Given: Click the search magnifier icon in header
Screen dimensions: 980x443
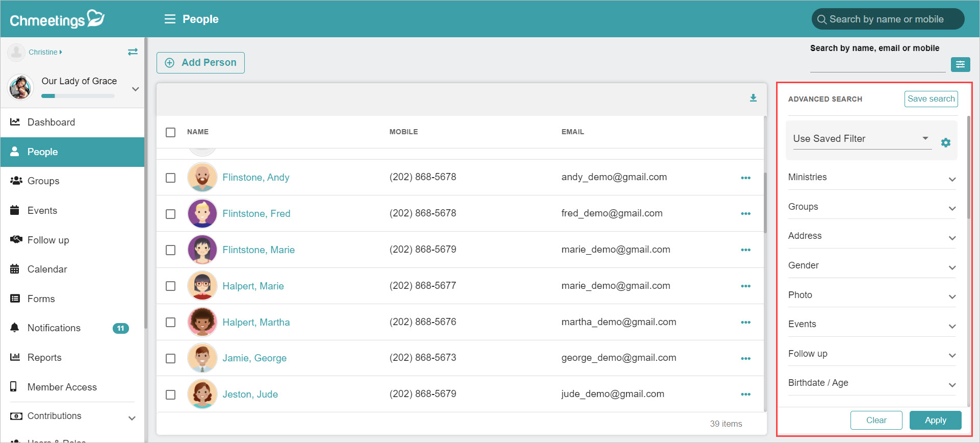Looking at the screenshot, I should (821, 19).
